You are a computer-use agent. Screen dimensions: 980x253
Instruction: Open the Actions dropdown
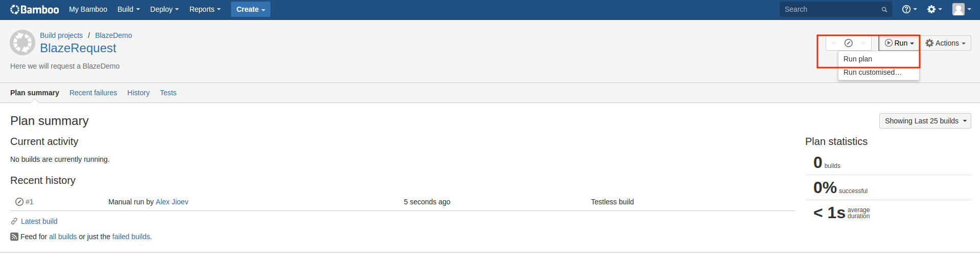pos(946,43)
